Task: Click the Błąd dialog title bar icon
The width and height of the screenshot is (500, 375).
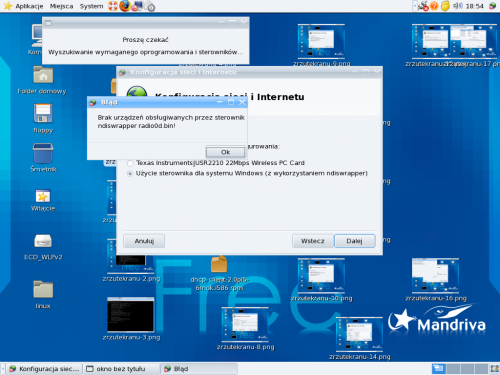Action: (93, 102)
